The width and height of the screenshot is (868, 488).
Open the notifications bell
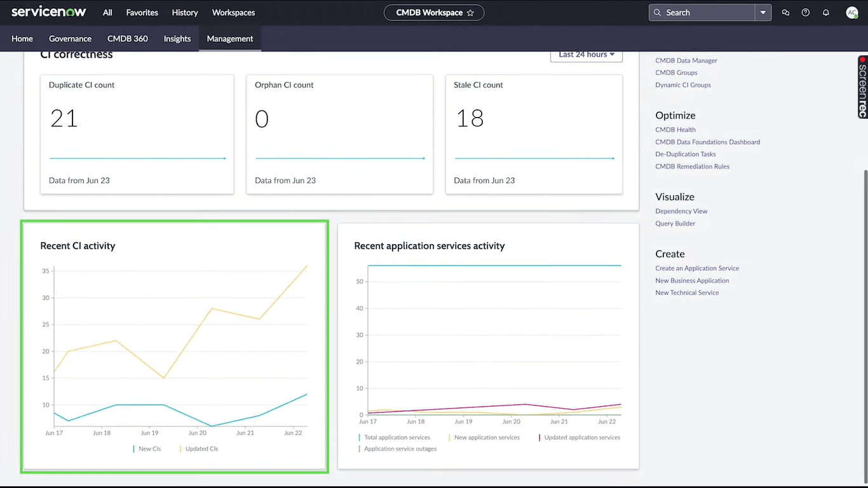click(x=825, y=12)
